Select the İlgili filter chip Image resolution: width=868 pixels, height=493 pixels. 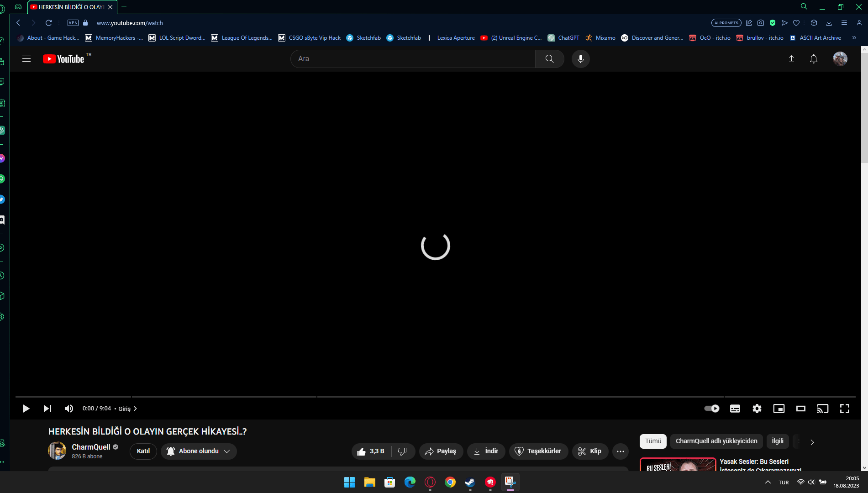[777, 441]
